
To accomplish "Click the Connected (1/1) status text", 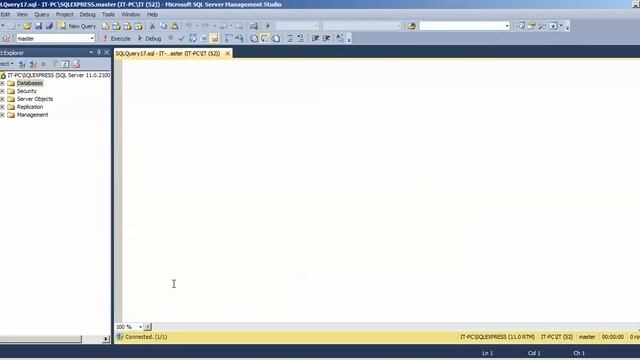I will 146,337.
